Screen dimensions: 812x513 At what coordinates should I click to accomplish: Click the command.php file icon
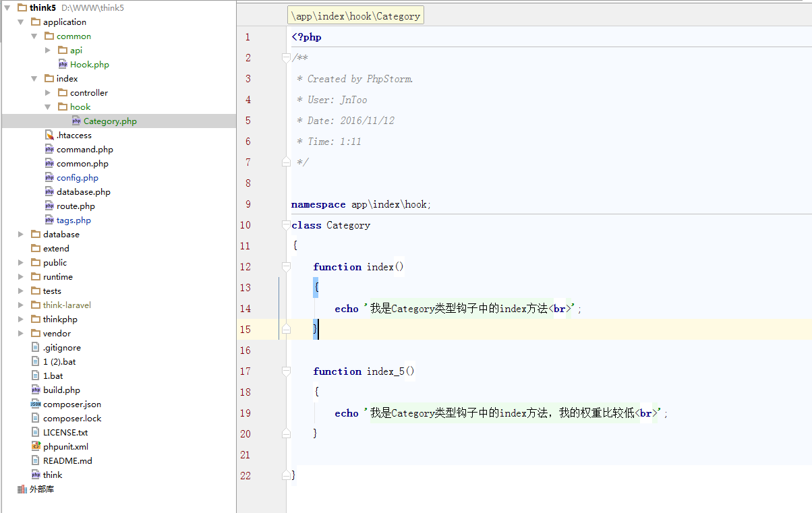coord(49,149)
